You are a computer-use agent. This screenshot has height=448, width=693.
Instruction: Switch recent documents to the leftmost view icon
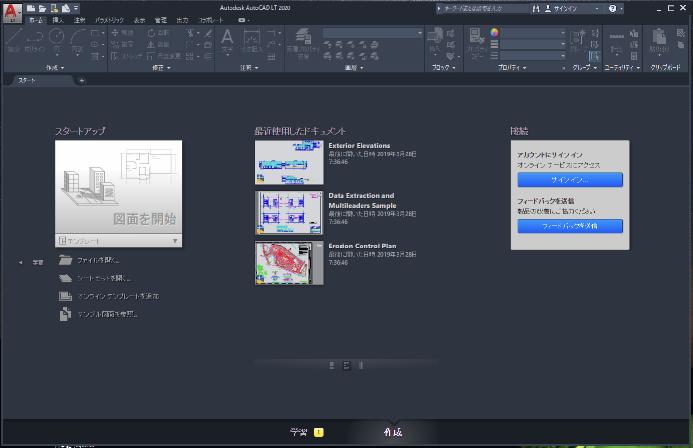click(x=332, y=365)
